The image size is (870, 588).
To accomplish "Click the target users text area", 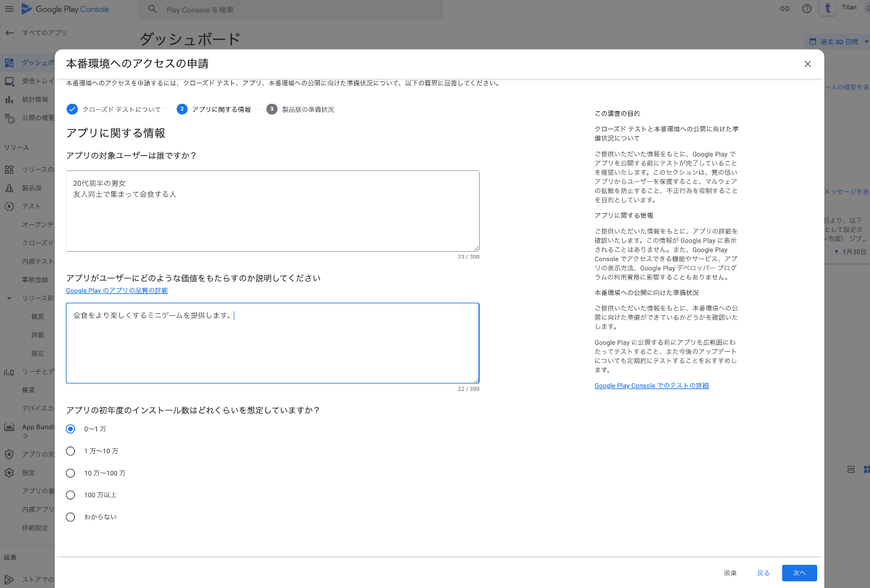I will pyautogui.click(x=273, y=211).
